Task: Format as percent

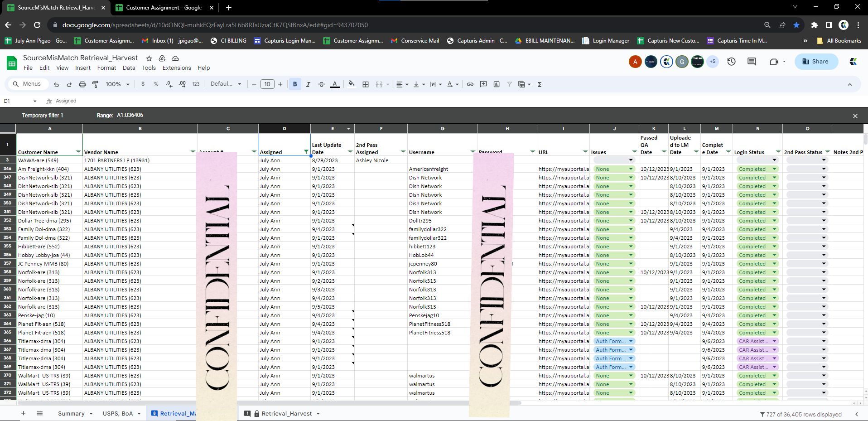Action: point(156,84)
